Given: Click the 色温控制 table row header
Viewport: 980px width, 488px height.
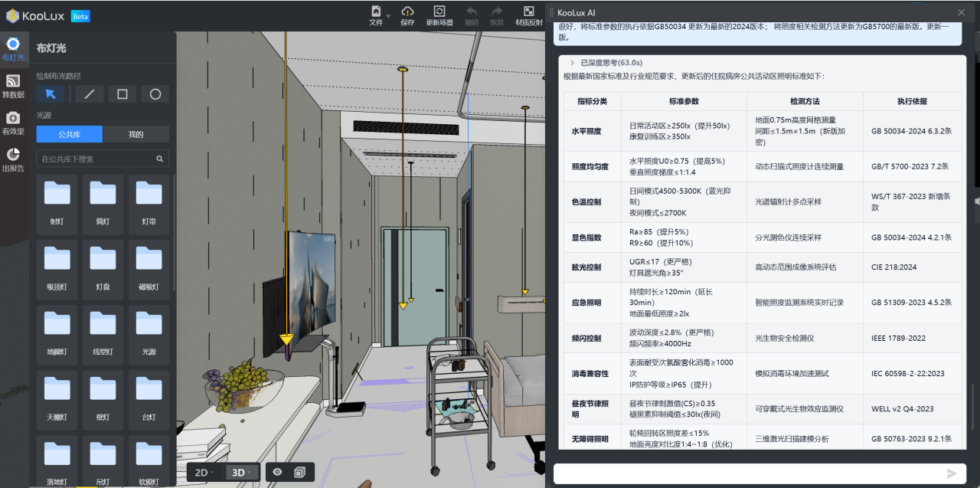Looking at the screenshot, I should 590,201.
